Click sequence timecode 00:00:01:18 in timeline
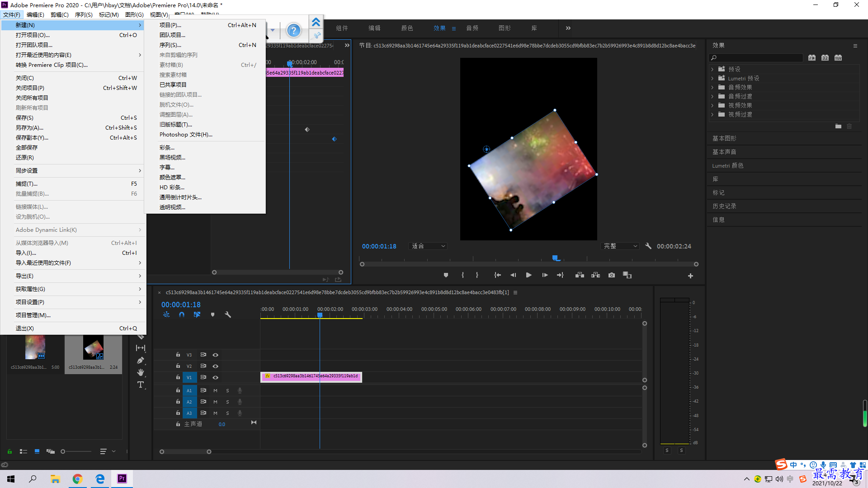Viewport: 868px width, 488px height. pos(181,305)
